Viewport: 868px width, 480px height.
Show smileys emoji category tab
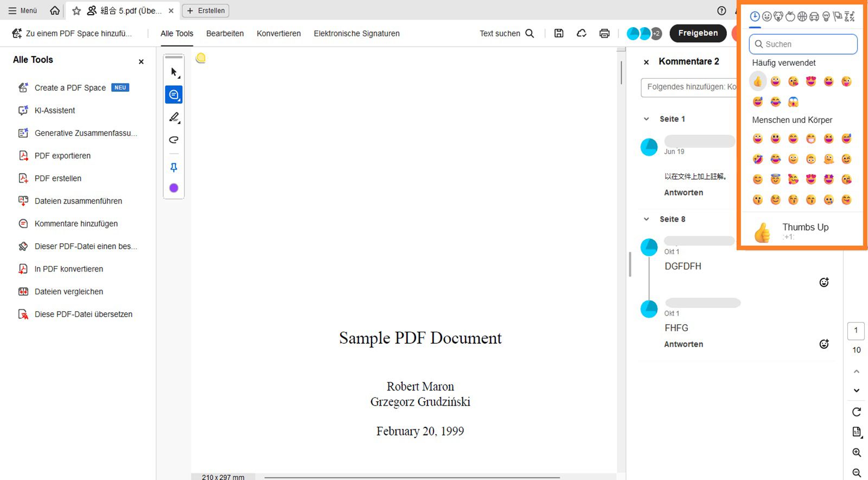click(x=767, y=16)
